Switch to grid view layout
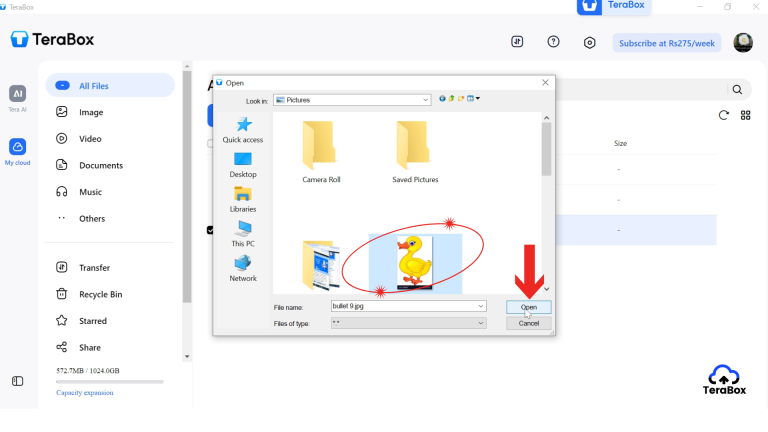The width and height of the screenshot is (768, 432). pyautogui.click(x=745, y=115)
